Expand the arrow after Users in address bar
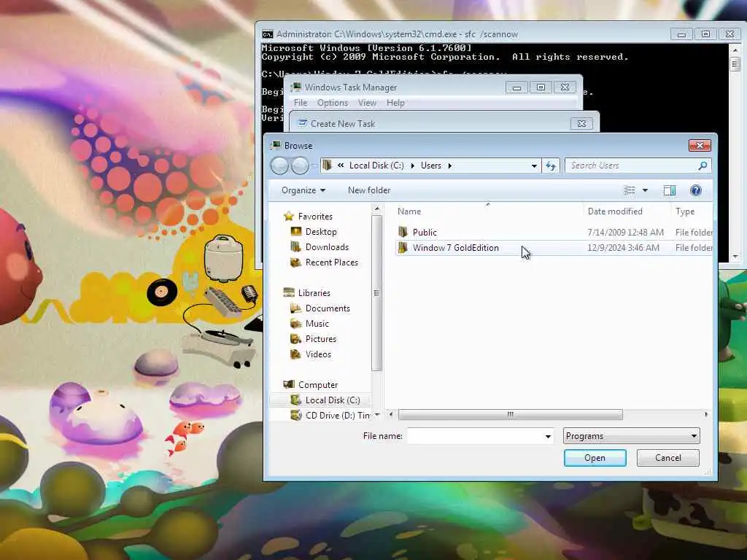 (449, 166)
